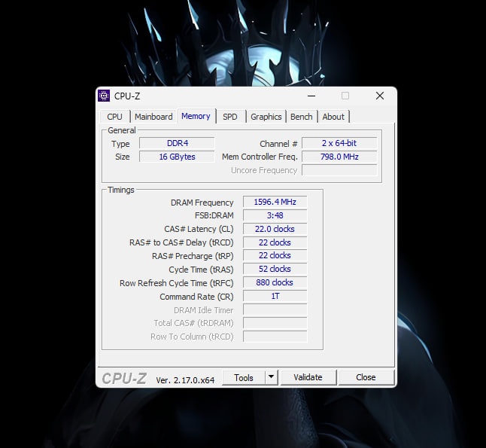
Task: Click the empty DRAM Idle Timer field
Action: coord(275,309)
